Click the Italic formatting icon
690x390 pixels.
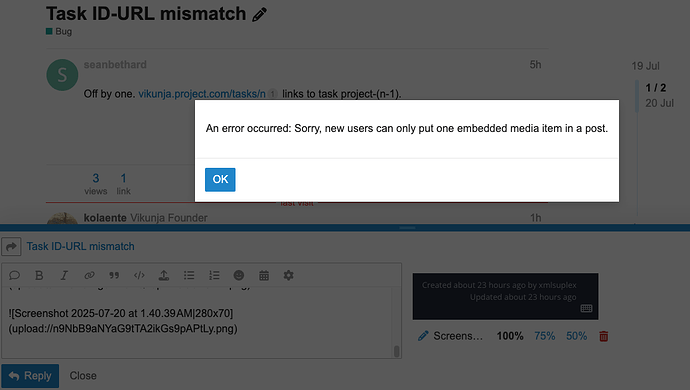point(64,276)
